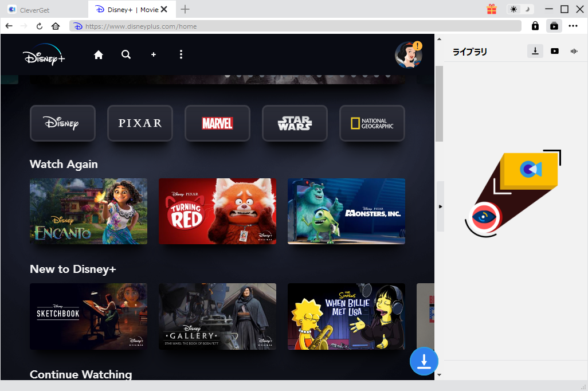Click the ライブラリ panel title
Viewport: 588px width, 391px height.
point(470,52)
